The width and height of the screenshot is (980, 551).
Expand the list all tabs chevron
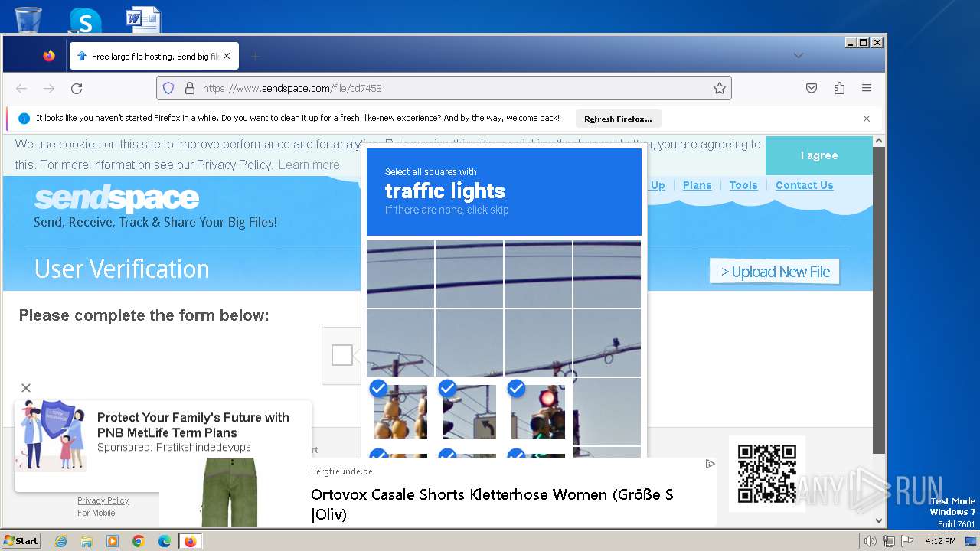tap(798, 56)
